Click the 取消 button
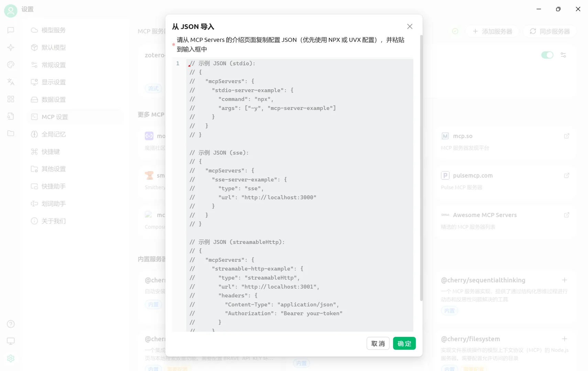This screenshot has height=371, width=588. click(x=378, y=344)
